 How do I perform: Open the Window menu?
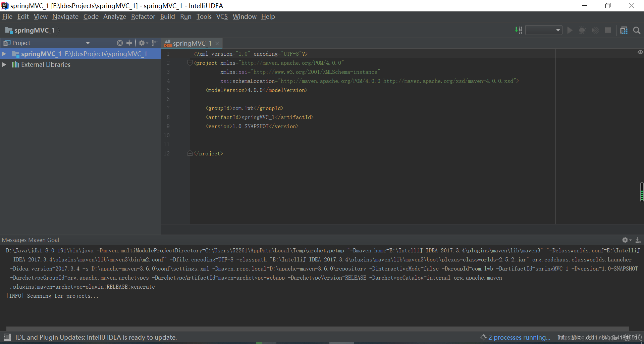[x=245, y=16]
